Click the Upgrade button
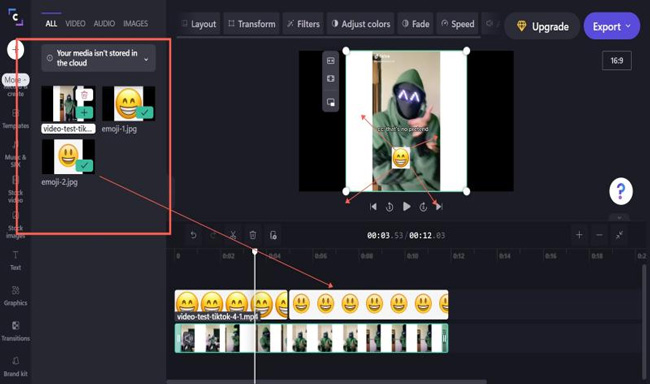The height and width of the screenshot is (384, 650). pyautogui.click(x=542, y=26)
